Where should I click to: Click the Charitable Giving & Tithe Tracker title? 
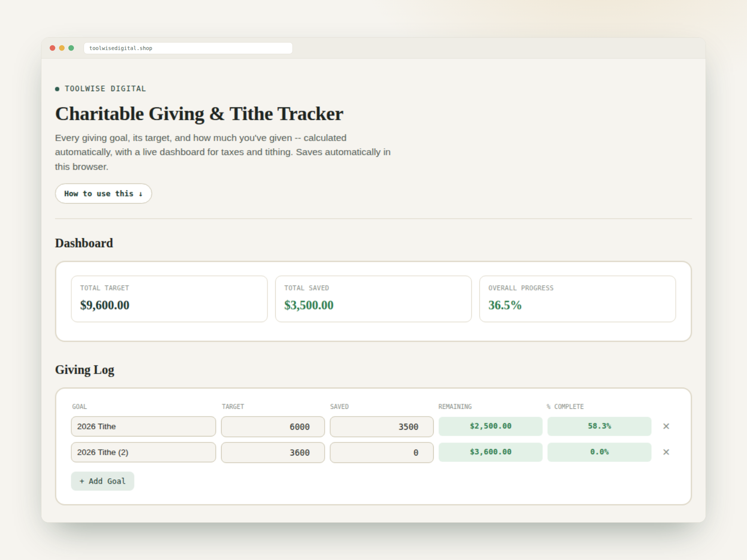point(199,114)
